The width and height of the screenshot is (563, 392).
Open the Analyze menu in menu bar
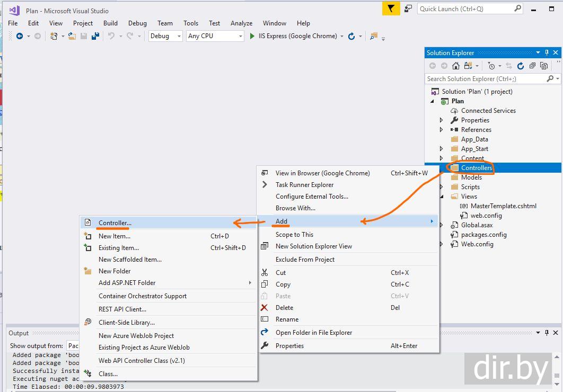coord(241,23)
